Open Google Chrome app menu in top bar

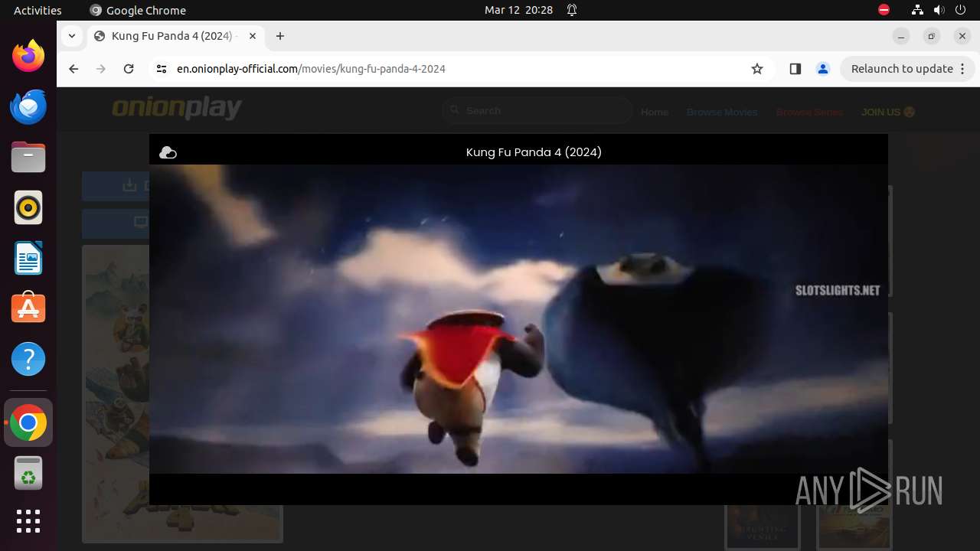(x=138, y=10)
